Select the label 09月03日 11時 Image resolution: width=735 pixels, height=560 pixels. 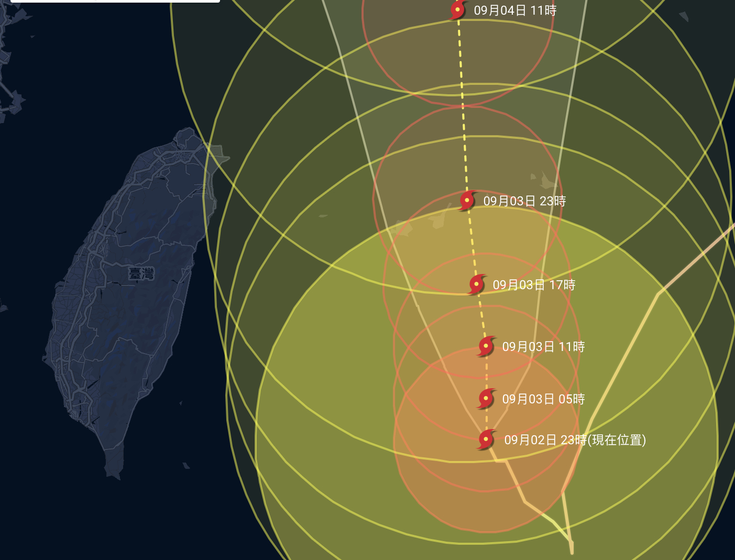pyautogui.click(x=543, y=347)
